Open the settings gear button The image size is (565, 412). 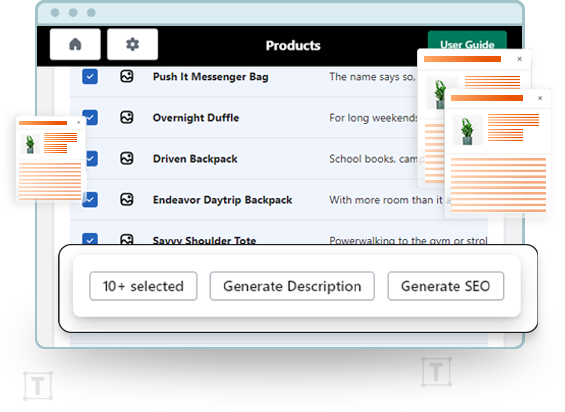click(x=132, y=44)
